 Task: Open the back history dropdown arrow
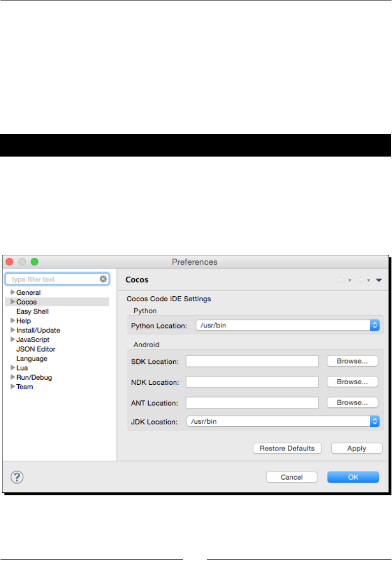(x=350, y=280)
